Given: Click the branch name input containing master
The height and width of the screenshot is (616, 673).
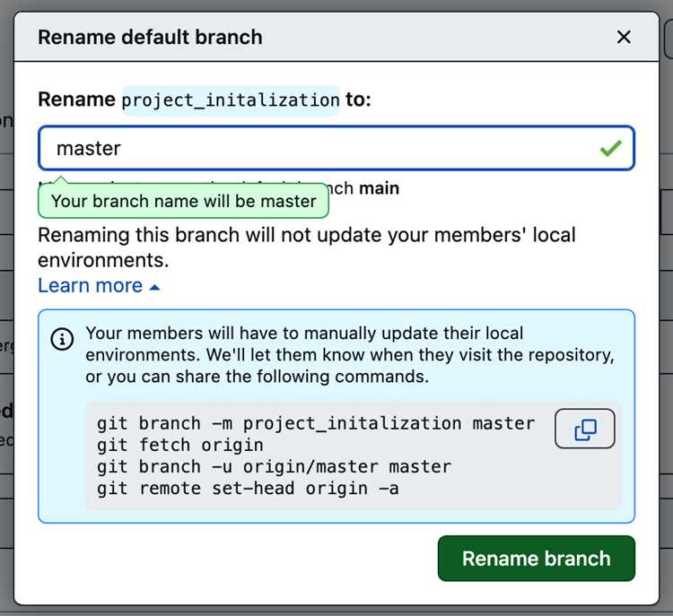Looking at the screenshot, I should click(336, 148).
